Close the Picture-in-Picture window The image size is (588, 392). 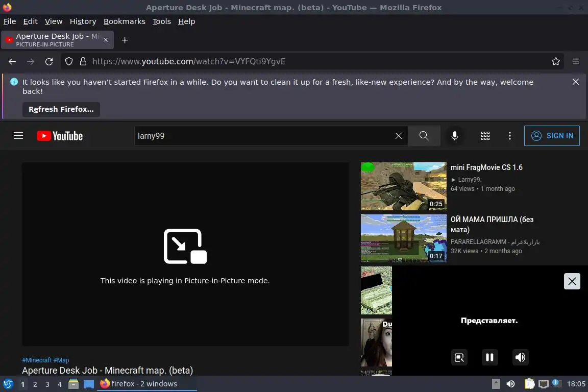[x=572, y=281]
